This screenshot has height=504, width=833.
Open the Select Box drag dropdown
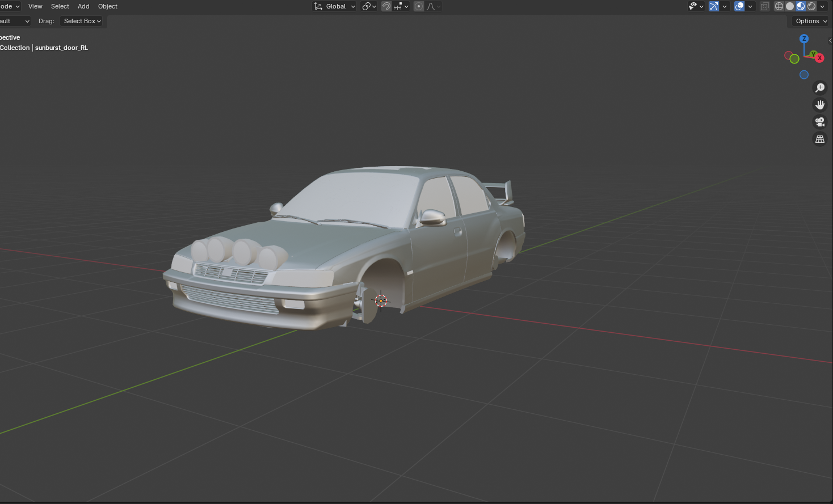82,21
